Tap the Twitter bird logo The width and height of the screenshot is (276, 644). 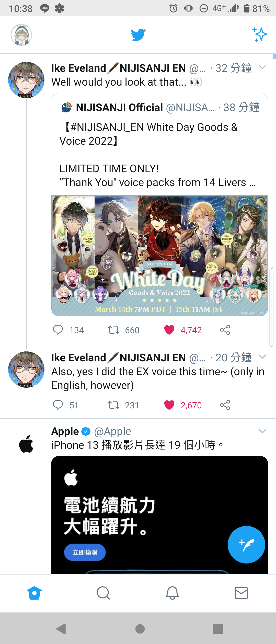pyautogui.click(x=138, y=35)
